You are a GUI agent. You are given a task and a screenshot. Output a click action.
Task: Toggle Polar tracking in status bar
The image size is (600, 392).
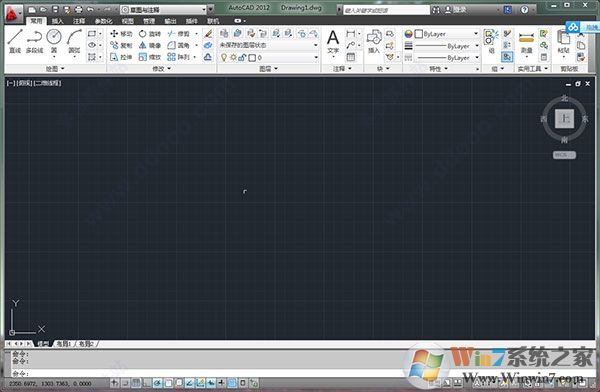coord(157,383)
